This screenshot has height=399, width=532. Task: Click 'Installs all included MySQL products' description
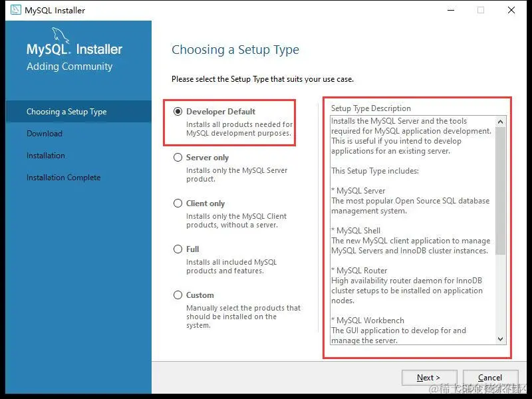click(231, 267)
